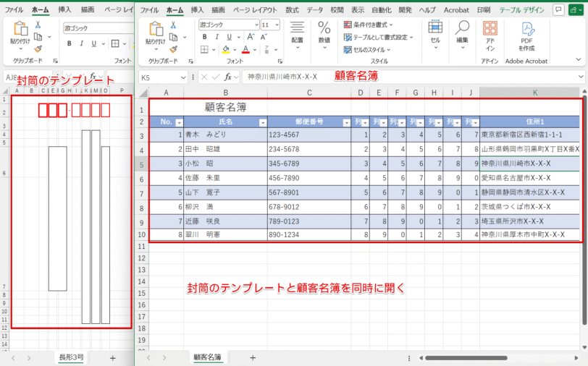Open テーブルとして書式設定 dropdown
The width and height of the screenshot is (588, 366).
point(379,37)
